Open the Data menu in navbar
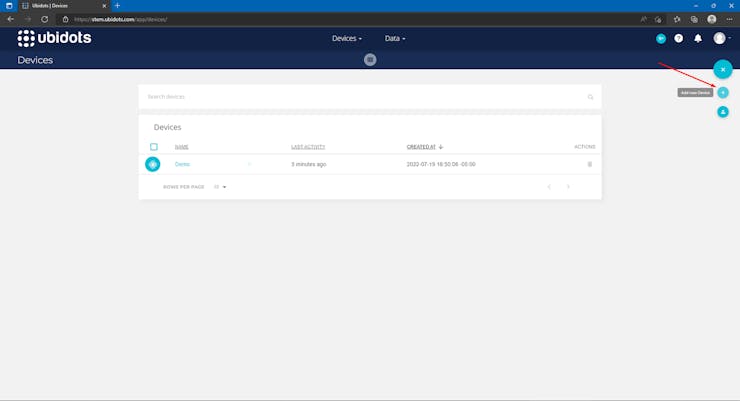The image size is (740, 401). coord(395,39)
